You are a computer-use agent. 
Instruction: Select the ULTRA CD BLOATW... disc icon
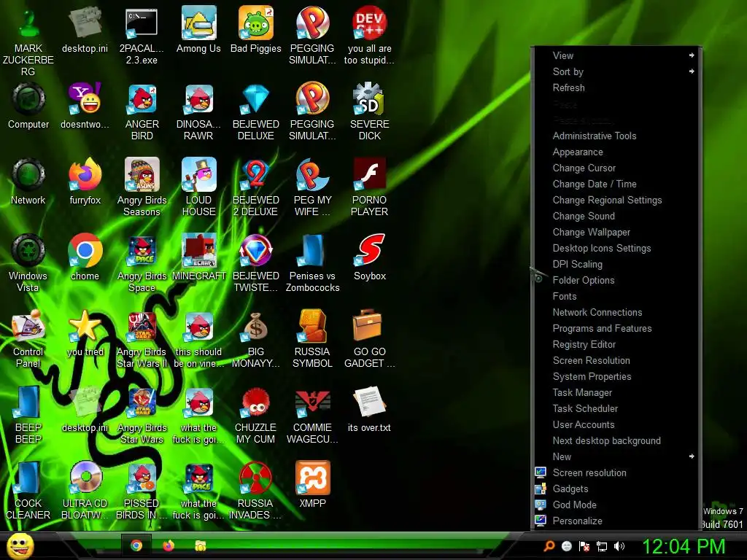point(85,491)
